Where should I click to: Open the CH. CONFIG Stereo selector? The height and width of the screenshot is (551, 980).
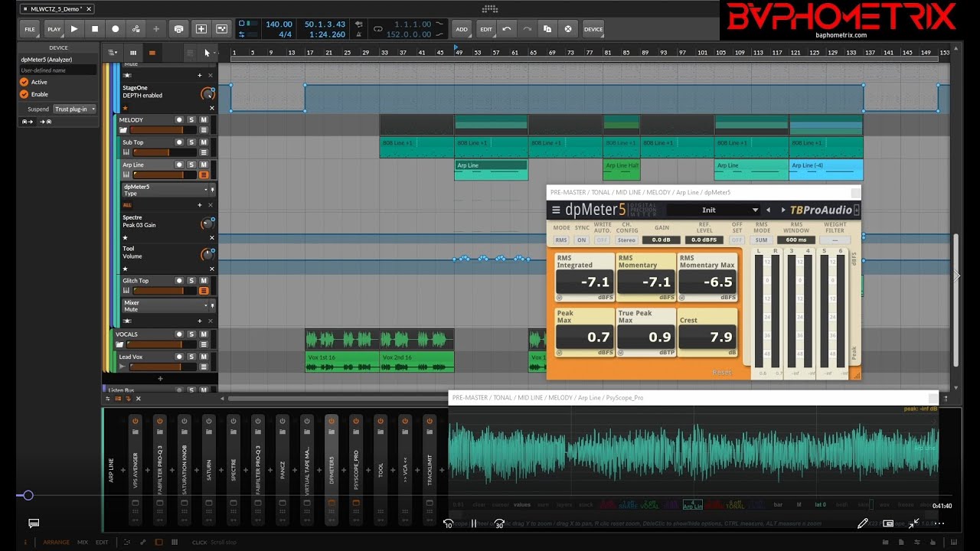point(627,240)
